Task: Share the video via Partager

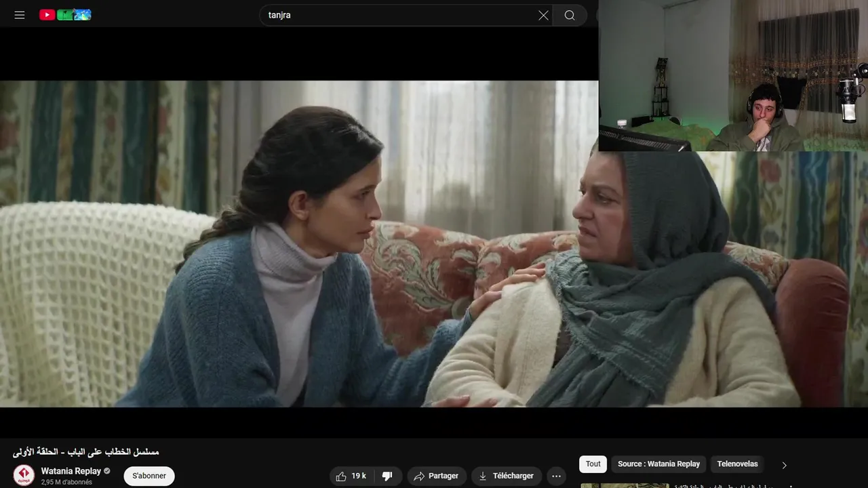Action: coord(437,476)
